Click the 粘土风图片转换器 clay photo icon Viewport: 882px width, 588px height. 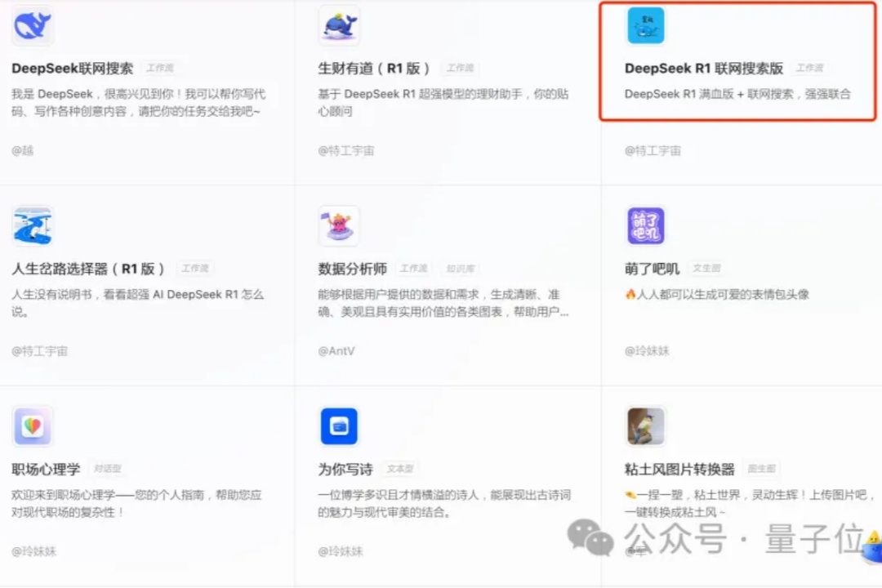[x=646, y=426]
